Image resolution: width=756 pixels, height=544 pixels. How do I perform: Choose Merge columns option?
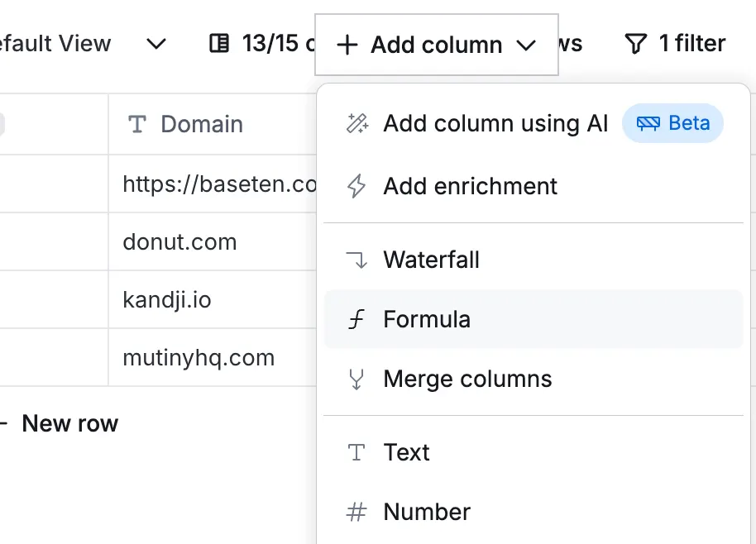[534, 379]
